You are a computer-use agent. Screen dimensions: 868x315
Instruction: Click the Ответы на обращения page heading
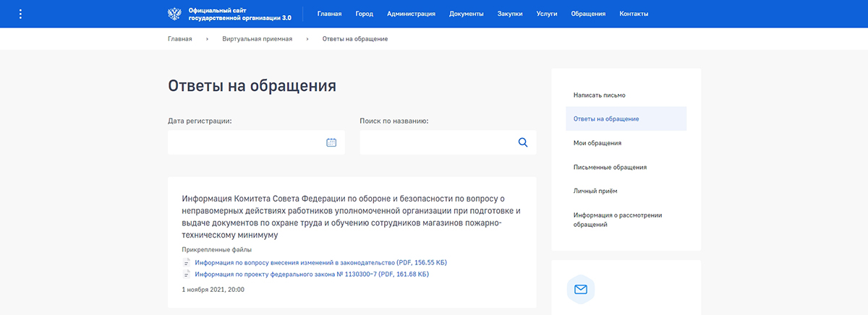pyautogui.click(x=252, y=86)
